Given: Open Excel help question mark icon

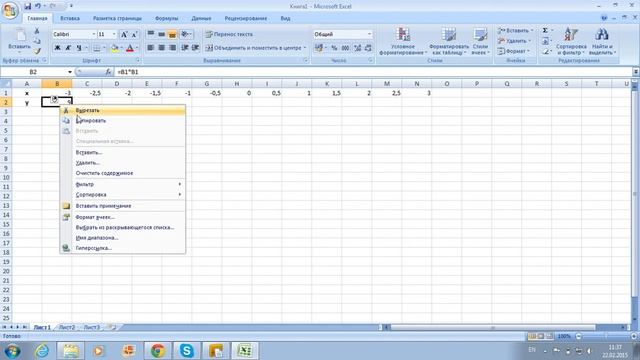Looking at the screenshot, I should point(604,18).
